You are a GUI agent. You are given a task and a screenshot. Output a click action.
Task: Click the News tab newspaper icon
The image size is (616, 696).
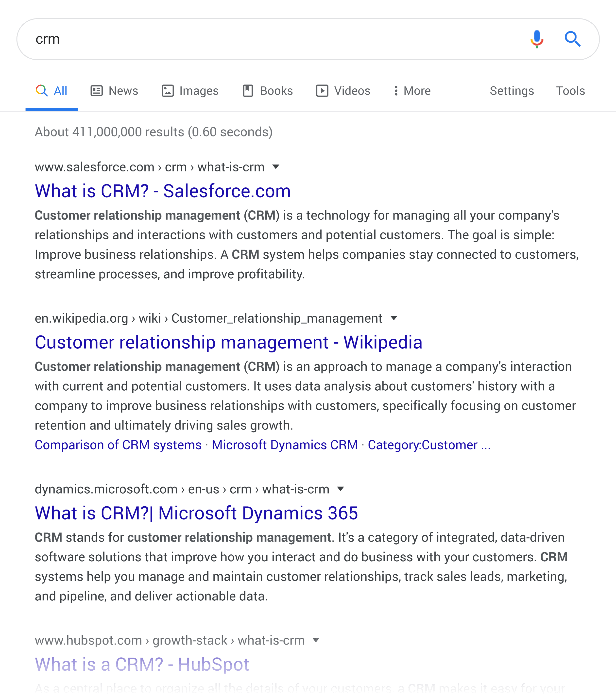point(96,91)
